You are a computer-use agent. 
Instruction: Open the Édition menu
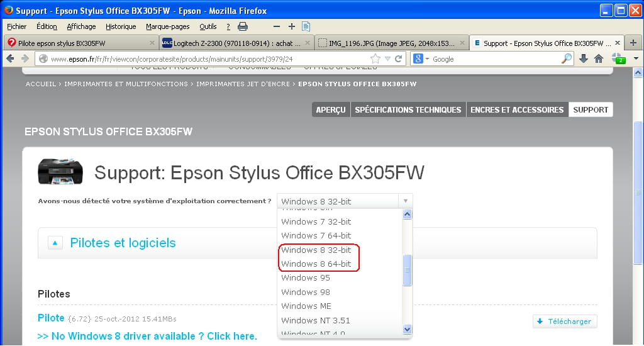pos(47,26)
